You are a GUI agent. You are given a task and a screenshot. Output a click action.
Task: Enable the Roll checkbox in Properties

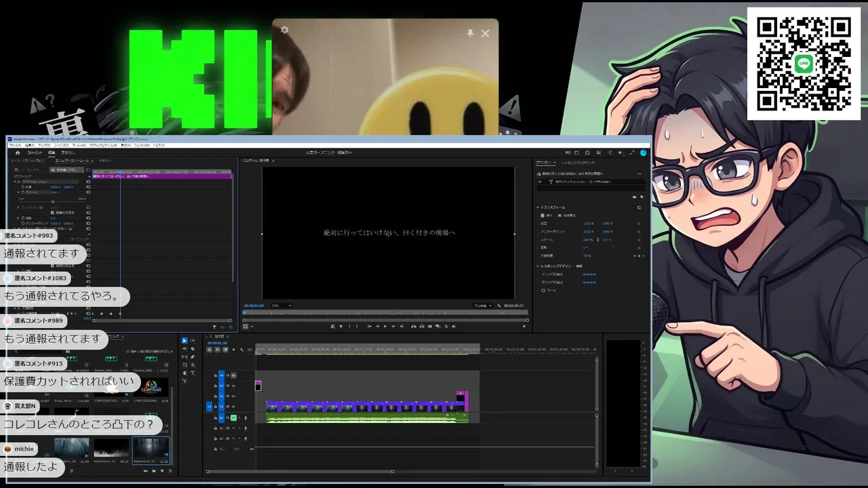[x=543, y=290]
